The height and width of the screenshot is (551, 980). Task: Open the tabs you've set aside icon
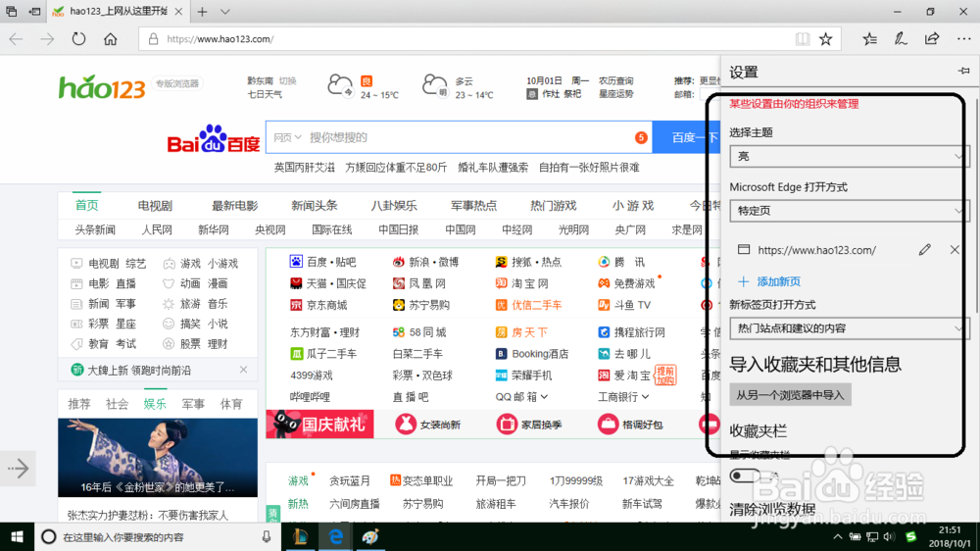11,11
